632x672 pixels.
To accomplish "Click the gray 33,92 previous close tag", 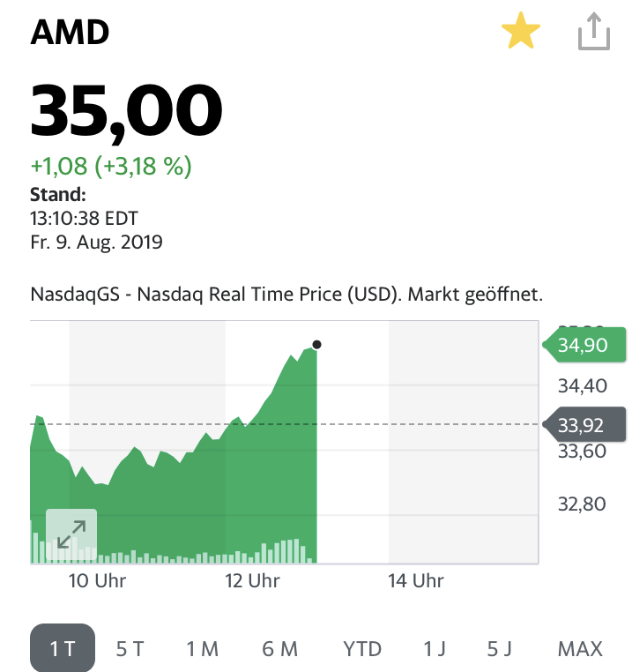I will [x=583, y=426].
